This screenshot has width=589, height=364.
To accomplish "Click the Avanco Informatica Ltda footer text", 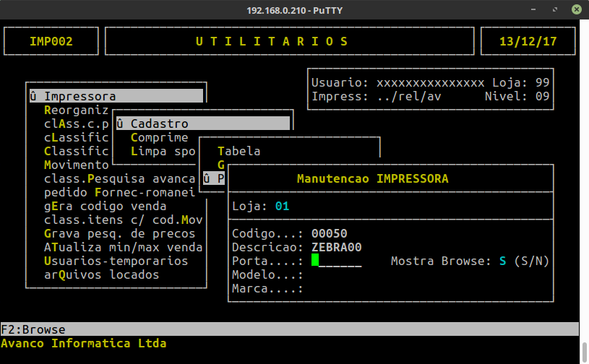I will point(83,343).
